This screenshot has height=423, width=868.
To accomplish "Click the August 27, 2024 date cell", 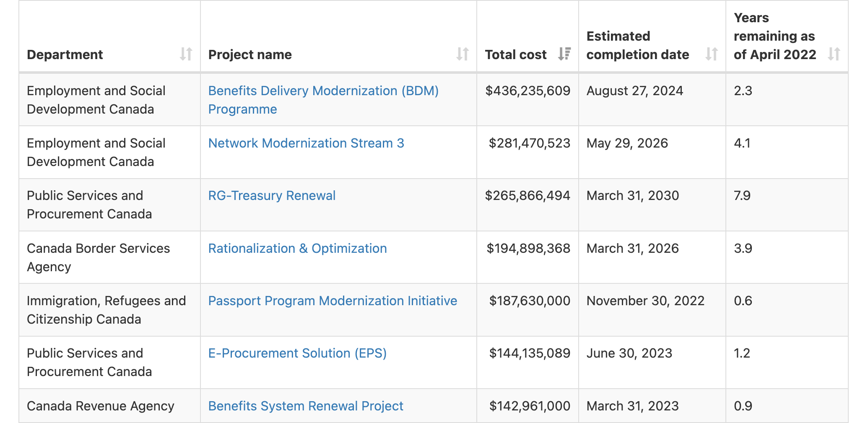I will [652, 100].
